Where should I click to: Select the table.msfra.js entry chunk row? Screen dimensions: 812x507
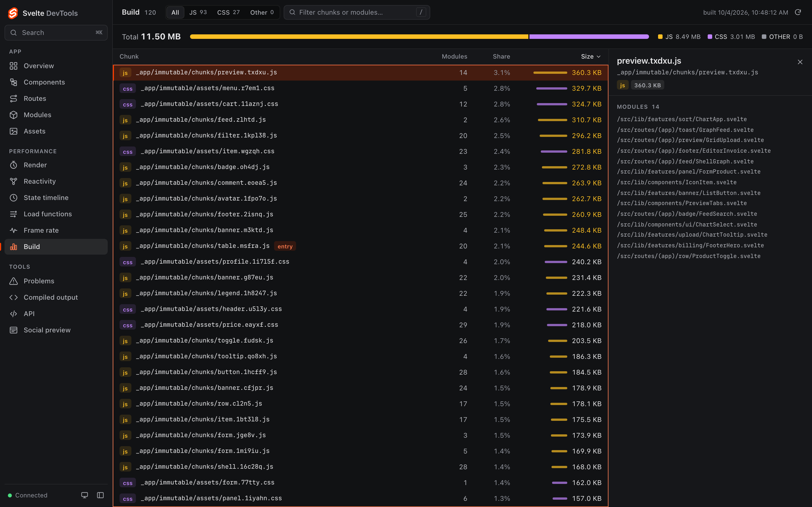click(361, 246)
